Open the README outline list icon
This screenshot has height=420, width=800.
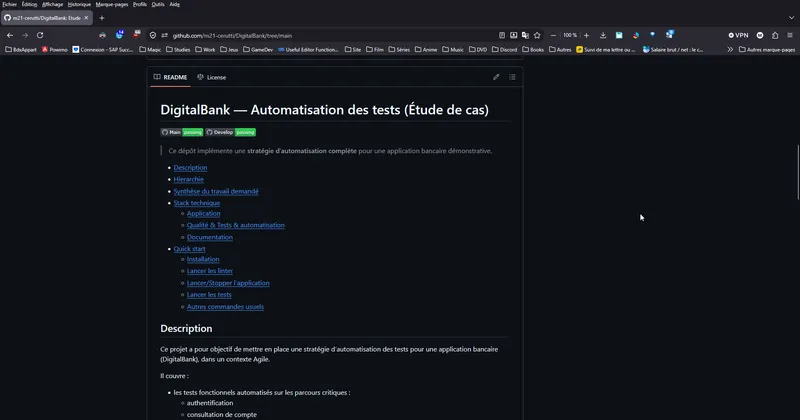point(512,77)
